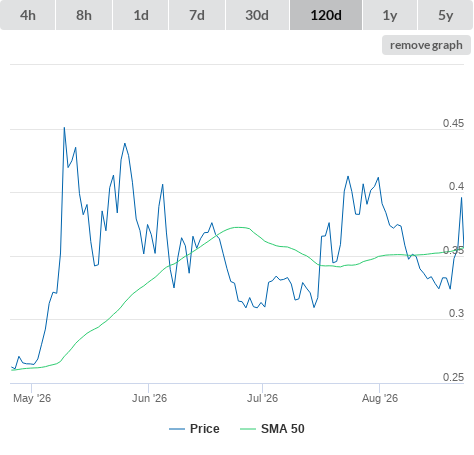474x455 pixels.
Task: Click the 0.35 y-axis label
Action: coord(453,250)
